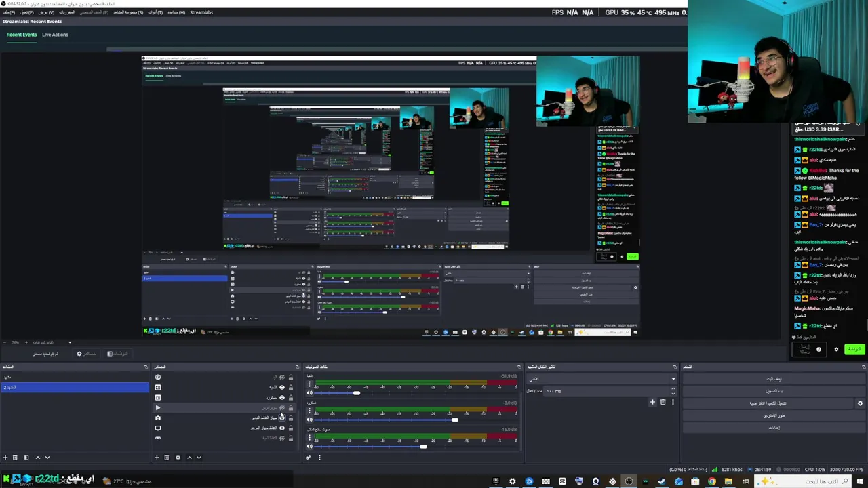Move selected scene up
Screen dimensions: 868x488
[37, 457]
